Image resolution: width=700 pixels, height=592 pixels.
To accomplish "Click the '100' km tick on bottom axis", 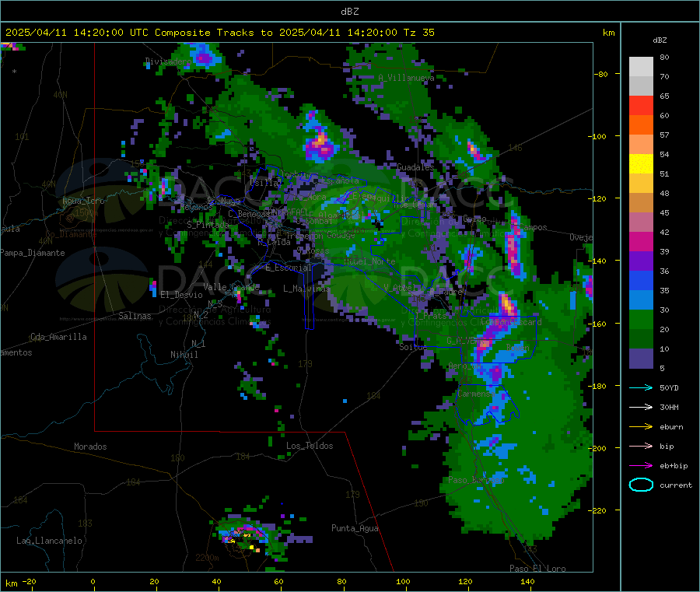I will click(403, 581).
